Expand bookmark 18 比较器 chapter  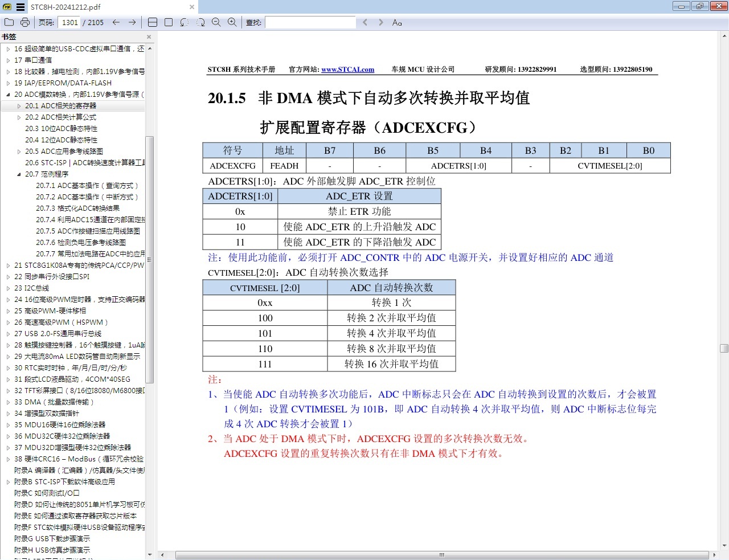pyautogui.click(x=8, y=72)
